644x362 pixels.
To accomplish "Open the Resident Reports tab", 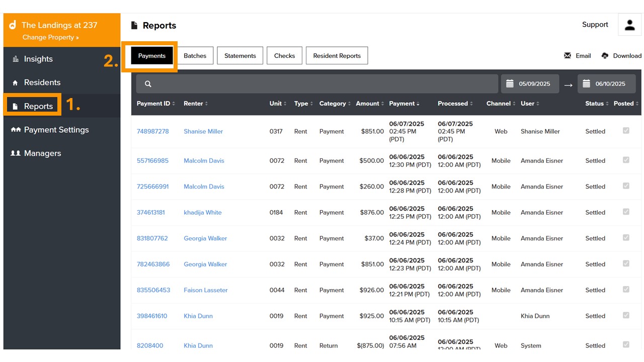I will (x=337, y=56).
